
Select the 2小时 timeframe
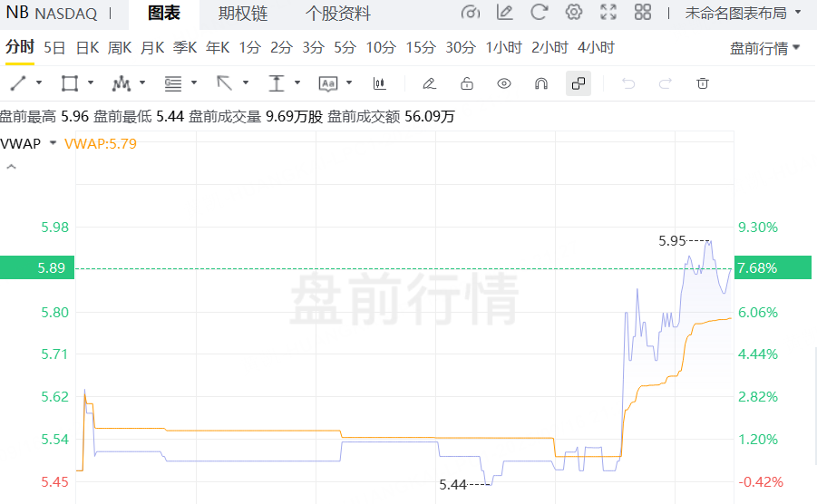(550, 48)
